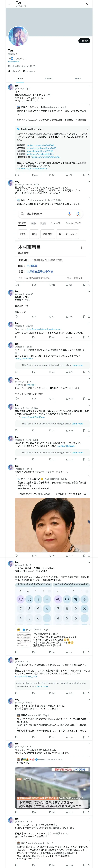Switch to the Replies tab
Image resolution: width=98 pixels, height=868 pixels.
point(49,79)
